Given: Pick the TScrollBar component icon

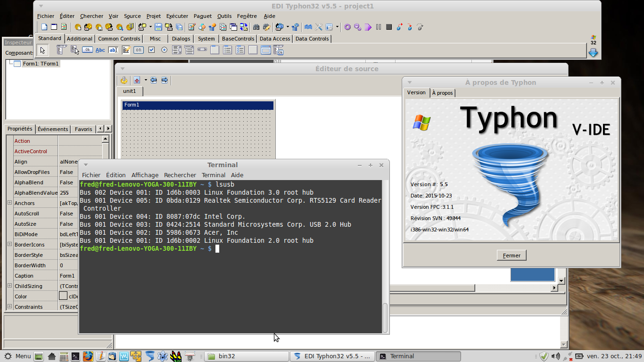Looking at the screenshot, I should point(202,50).
